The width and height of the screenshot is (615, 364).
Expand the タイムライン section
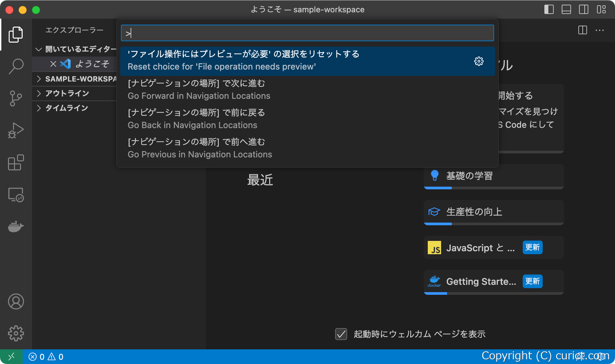pos(39,108)
